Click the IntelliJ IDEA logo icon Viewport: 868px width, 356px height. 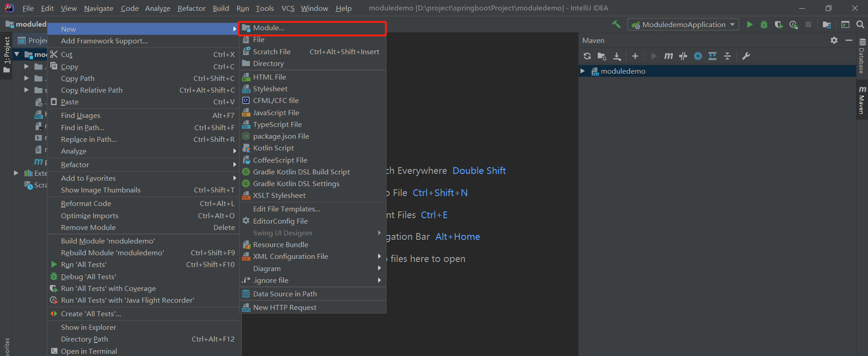[x=9, y=8]
